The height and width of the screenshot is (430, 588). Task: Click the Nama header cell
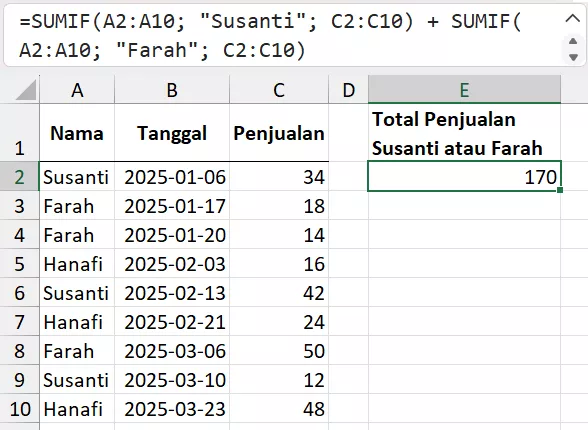[77, 133]
